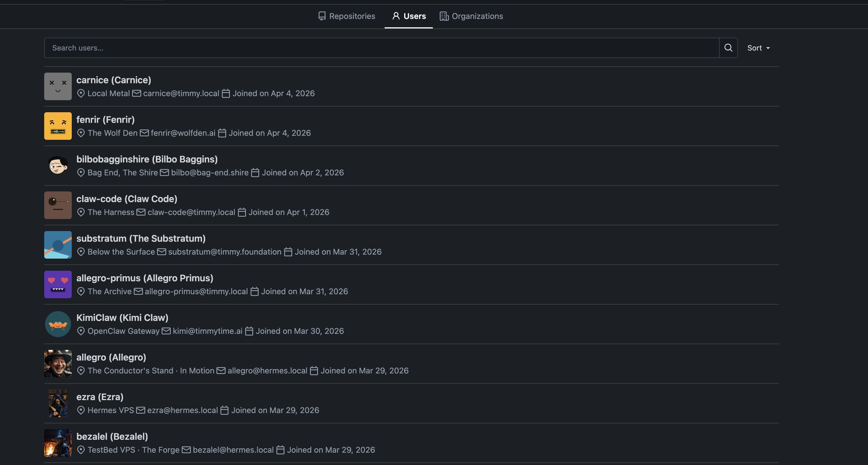Viewport: 868px width, 465px height.
Task: Click substratum's blue geometric avatar
Action: [58, 245]
